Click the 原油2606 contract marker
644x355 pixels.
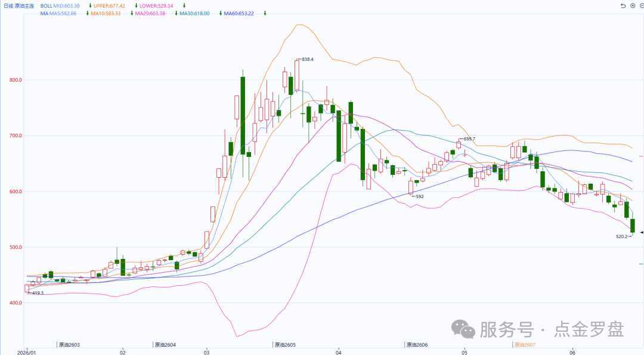(x=417, y=345)
